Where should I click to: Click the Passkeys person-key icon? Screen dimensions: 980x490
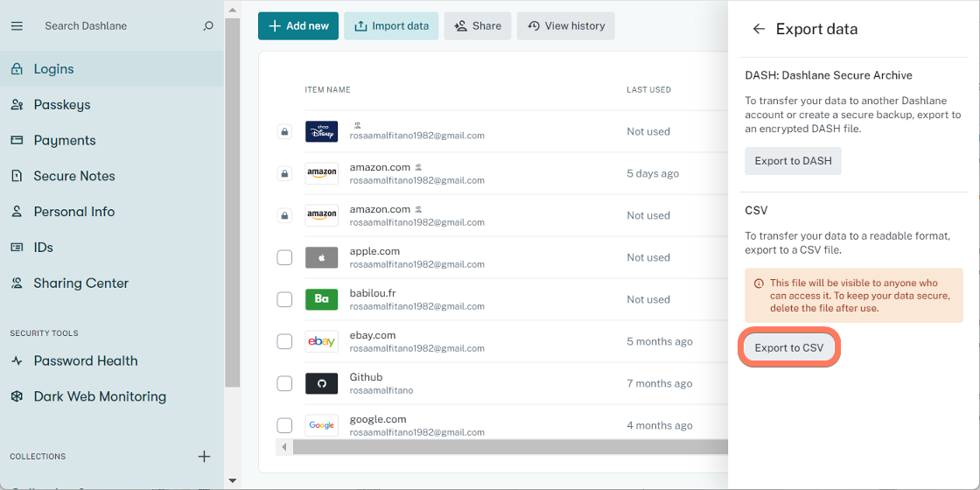click(17, 104)
